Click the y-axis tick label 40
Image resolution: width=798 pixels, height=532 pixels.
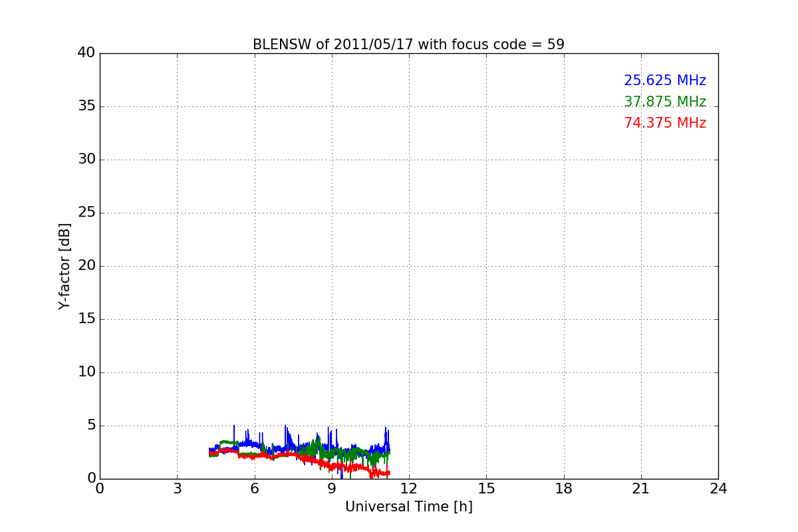tap(86, 53)
